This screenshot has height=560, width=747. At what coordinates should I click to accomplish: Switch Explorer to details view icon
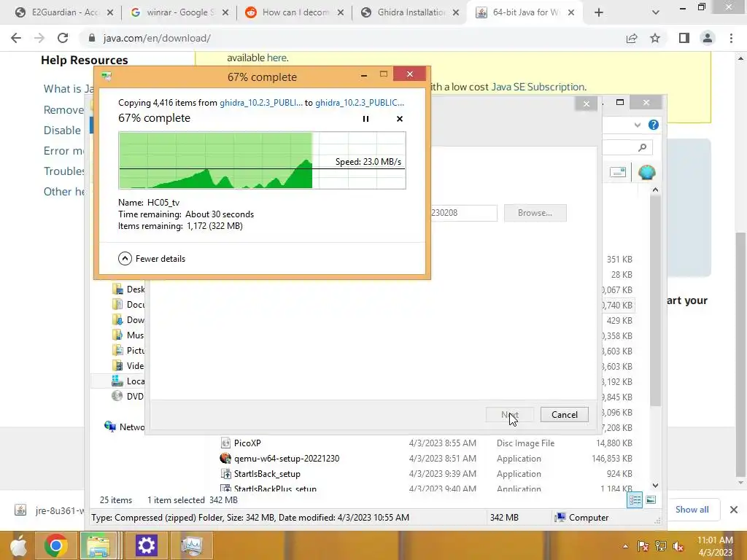(x=635, y=499)
